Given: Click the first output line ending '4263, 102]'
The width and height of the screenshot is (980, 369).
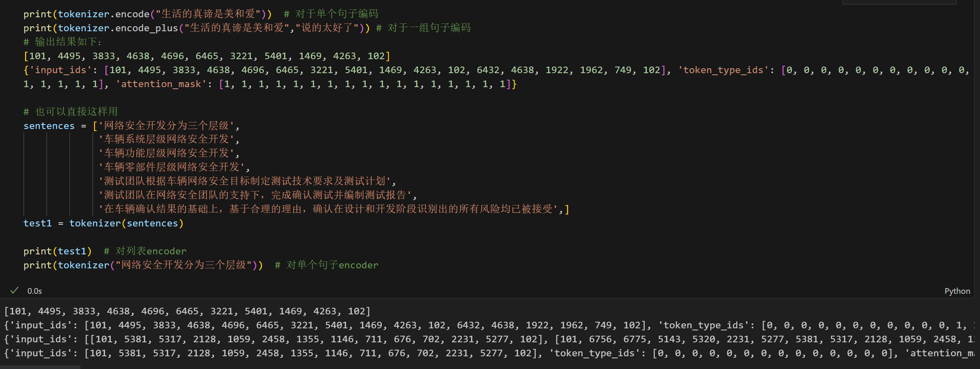Looking at the screenshot, I should (x=187, y=311).
